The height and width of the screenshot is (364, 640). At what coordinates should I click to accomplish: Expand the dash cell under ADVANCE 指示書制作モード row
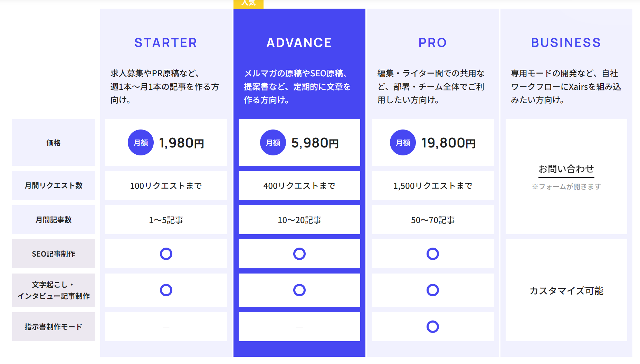(299, 326)
